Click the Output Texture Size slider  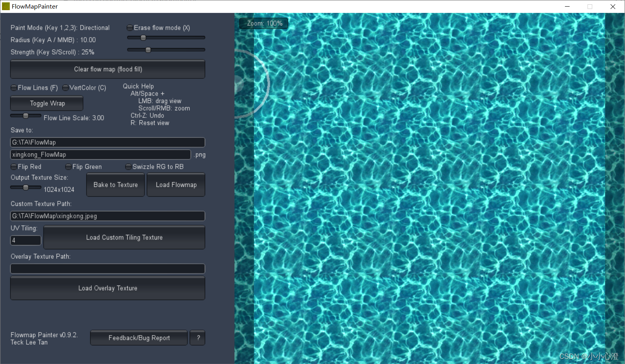(x=27, y=187)
